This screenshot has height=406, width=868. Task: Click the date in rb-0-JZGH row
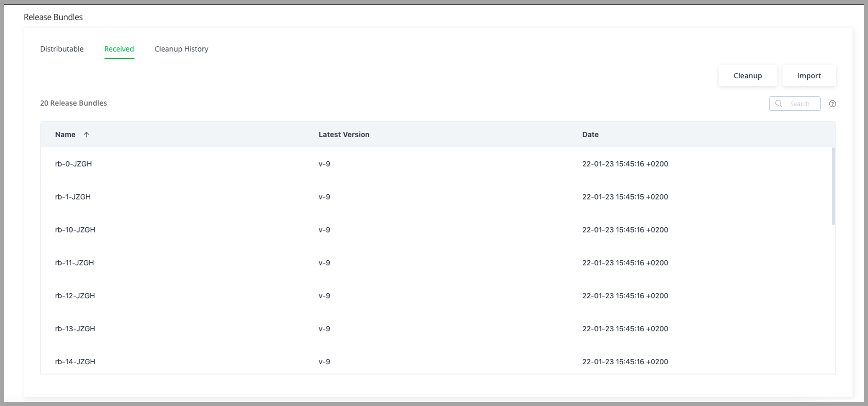(625, 164)
